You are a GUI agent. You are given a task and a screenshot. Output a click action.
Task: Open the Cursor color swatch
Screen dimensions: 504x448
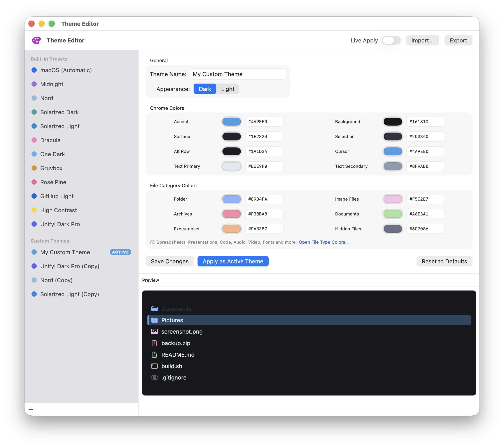point(393,151)
